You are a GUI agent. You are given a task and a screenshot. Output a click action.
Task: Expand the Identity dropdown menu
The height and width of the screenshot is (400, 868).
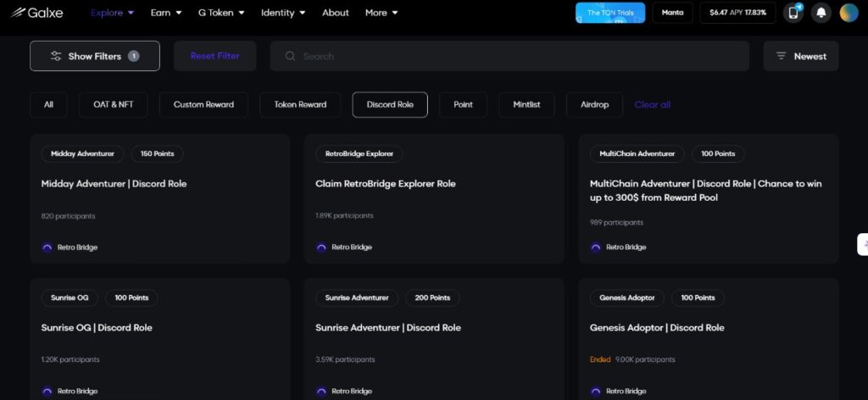point(283,13)
